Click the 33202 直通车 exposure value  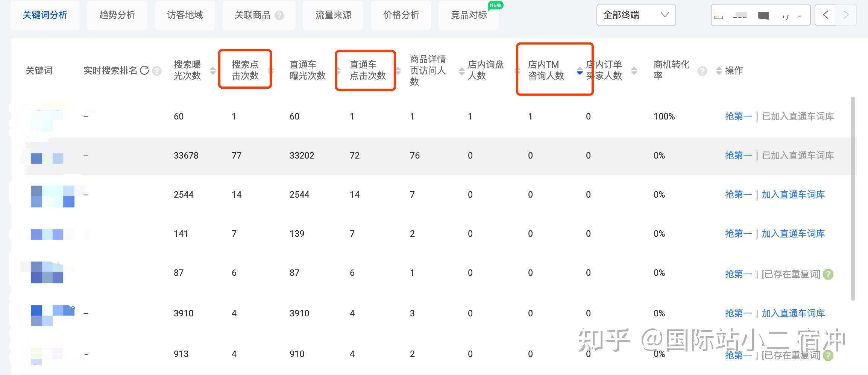[x=302, y=156]
